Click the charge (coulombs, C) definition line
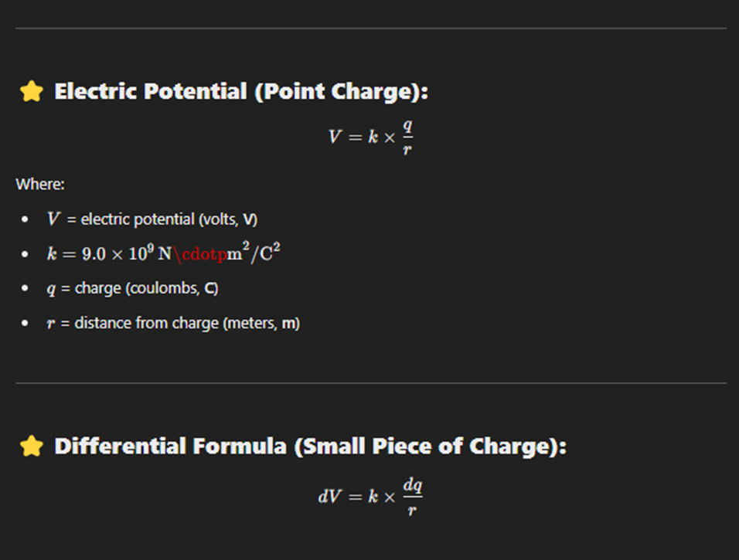739x560 pixels. [146, 289]
